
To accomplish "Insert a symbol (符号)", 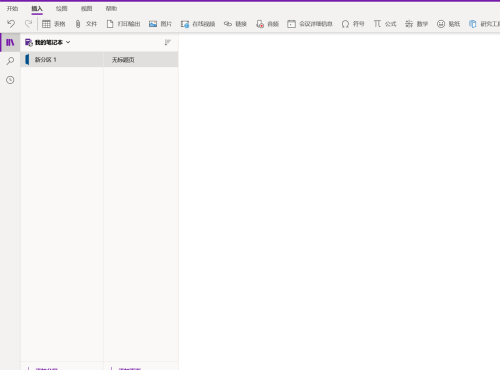I will (x=353, y=24).
